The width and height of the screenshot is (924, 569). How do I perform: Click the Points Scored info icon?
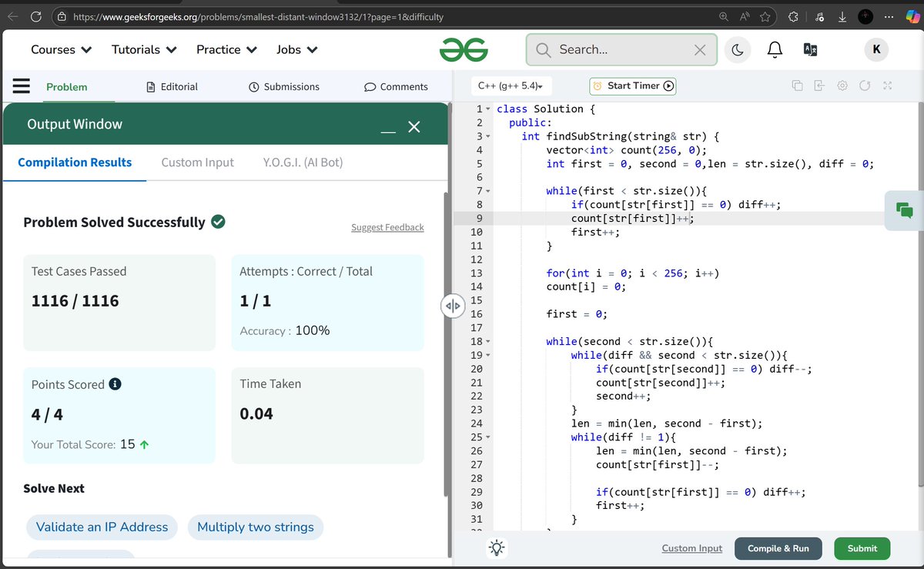coord(115,383)
